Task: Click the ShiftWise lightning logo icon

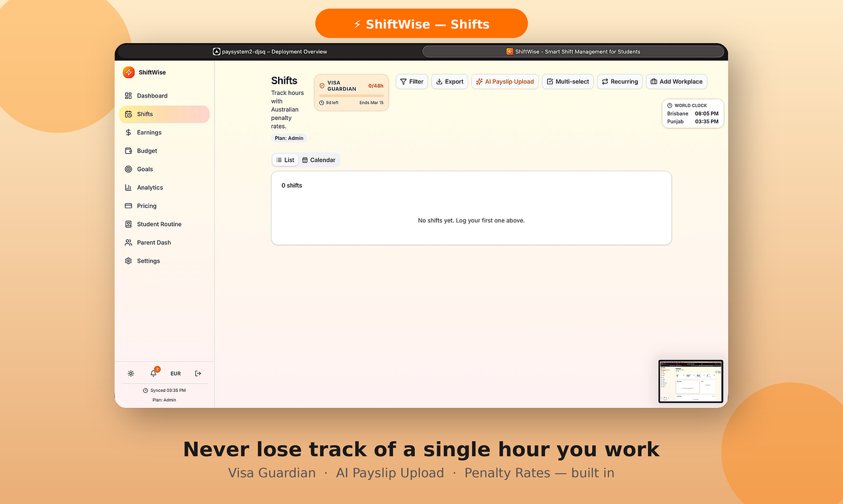Action: [x=129, y=72]
